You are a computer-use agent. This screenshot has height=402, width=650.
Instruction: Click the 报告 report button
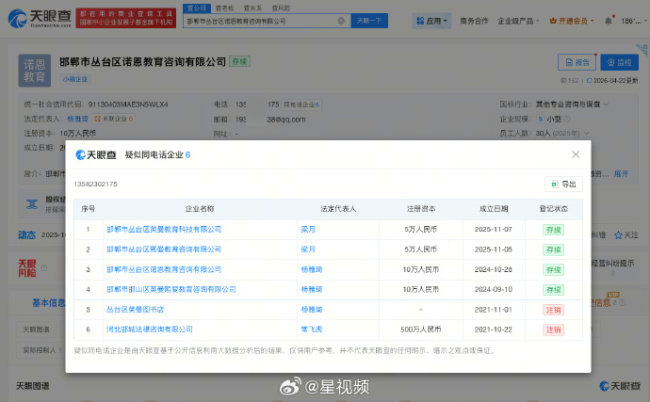pyautogui.click(x=577, y=63)
